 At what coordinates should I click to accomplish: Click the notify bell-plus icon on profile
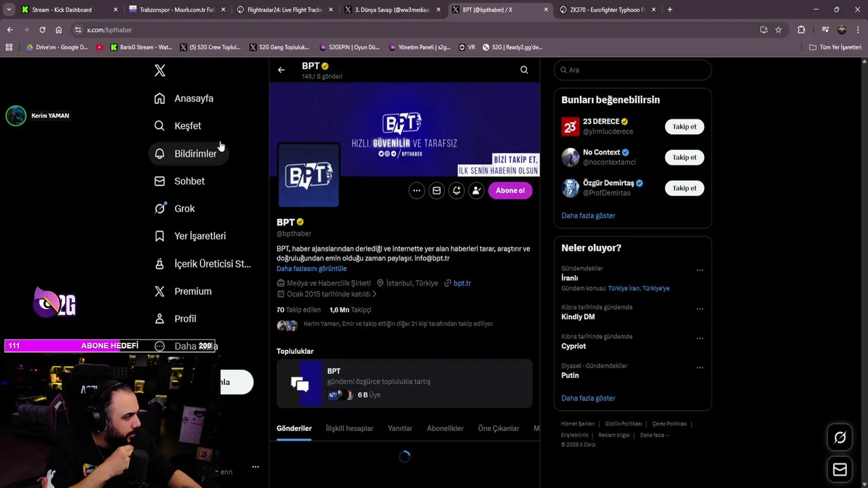coord(456,190)
